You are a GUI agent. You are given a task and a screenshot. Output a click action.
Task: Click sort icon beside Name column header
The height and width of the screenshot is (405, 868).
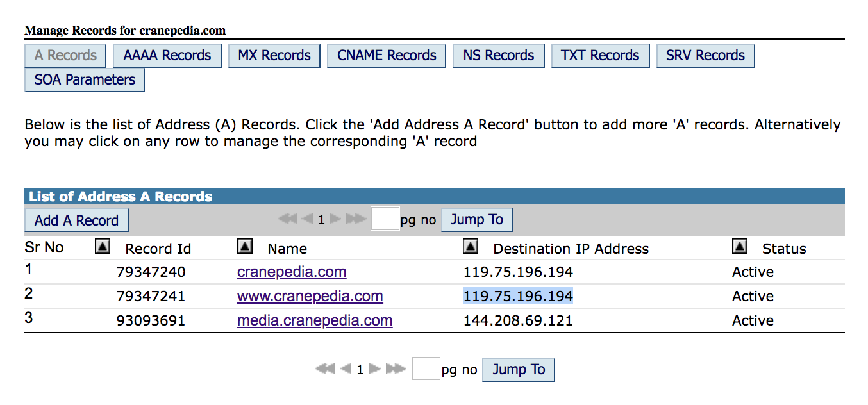(245, 247)
